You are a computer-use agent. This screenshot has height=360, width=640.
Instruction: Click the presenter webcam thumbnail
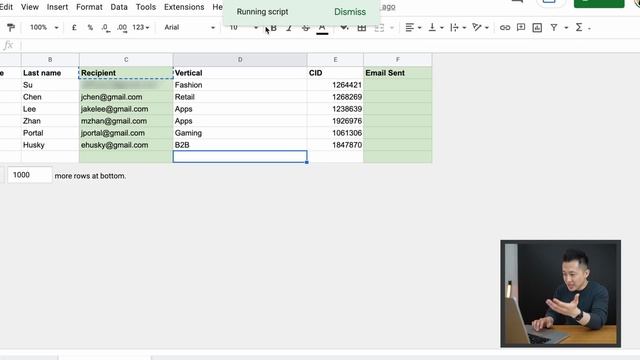click(561, 293)
